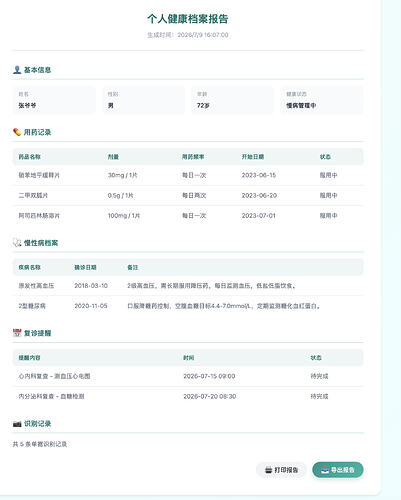Click the green 导出报告 export button
Screen dimensions: 401x500
point(338,470)
